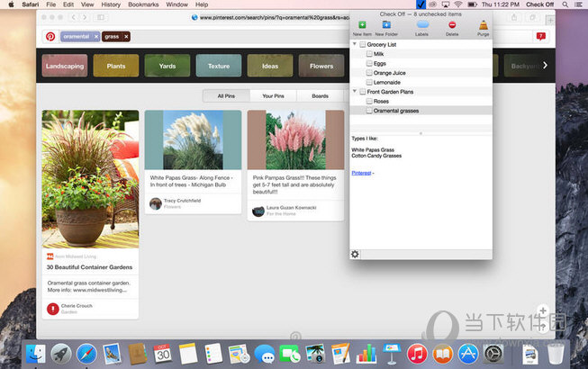The height and width of the screenshot is (369, 588).
Task: Open a new Safari tab with plus
Action: point(550,20)
